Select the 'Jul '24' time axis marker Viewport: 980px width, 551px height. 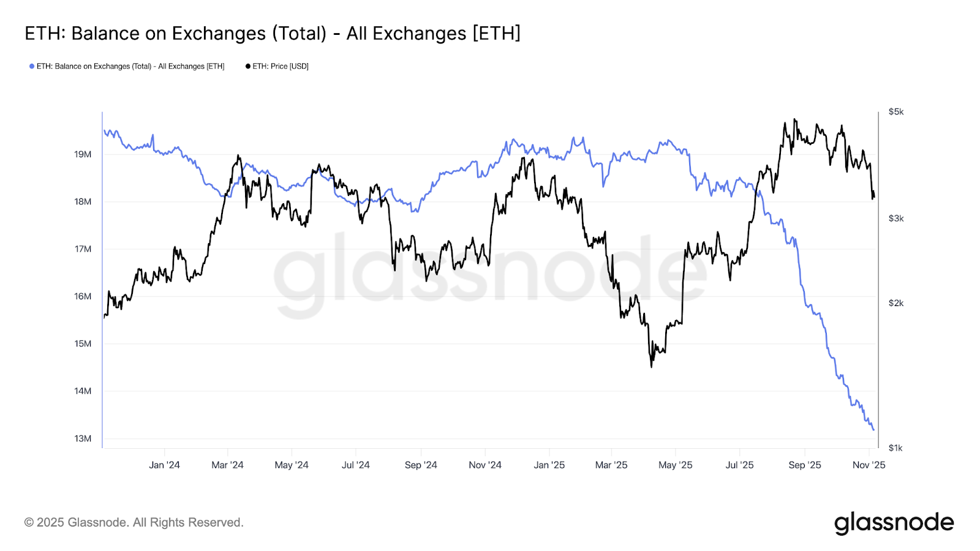pos(356,465)
